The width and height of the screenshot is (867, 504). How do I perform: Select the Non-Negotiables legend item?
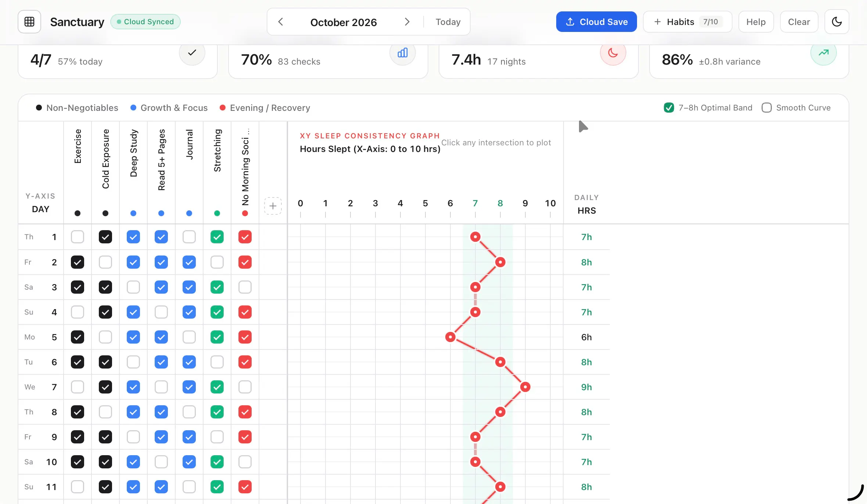coord(77,108)
